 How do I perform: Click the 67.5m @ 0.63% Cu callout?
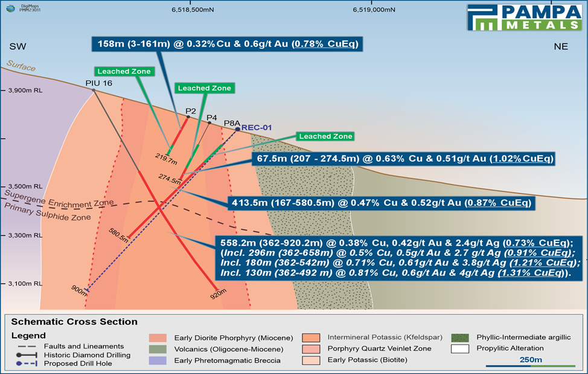coord(402,159)
